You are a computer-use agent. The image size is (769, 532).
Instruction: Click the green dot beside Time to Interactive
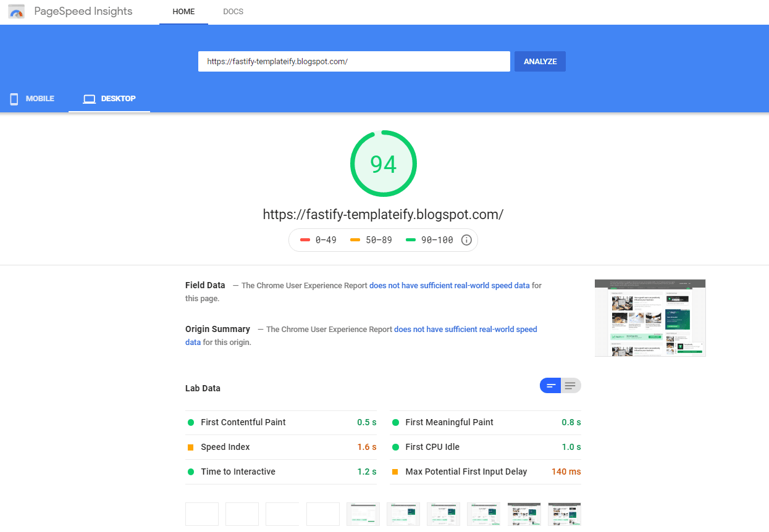(x=191, y=472)
